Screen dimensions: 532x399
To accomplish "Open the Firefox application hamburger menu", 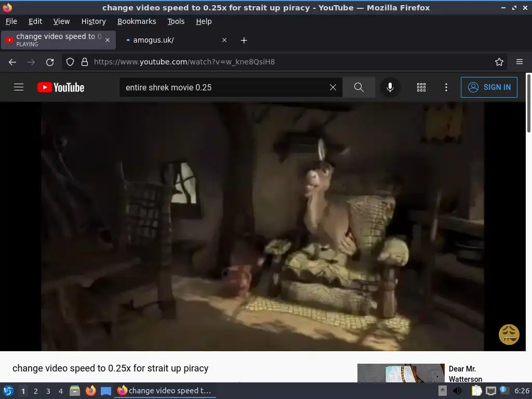I will tap(520, 62).
